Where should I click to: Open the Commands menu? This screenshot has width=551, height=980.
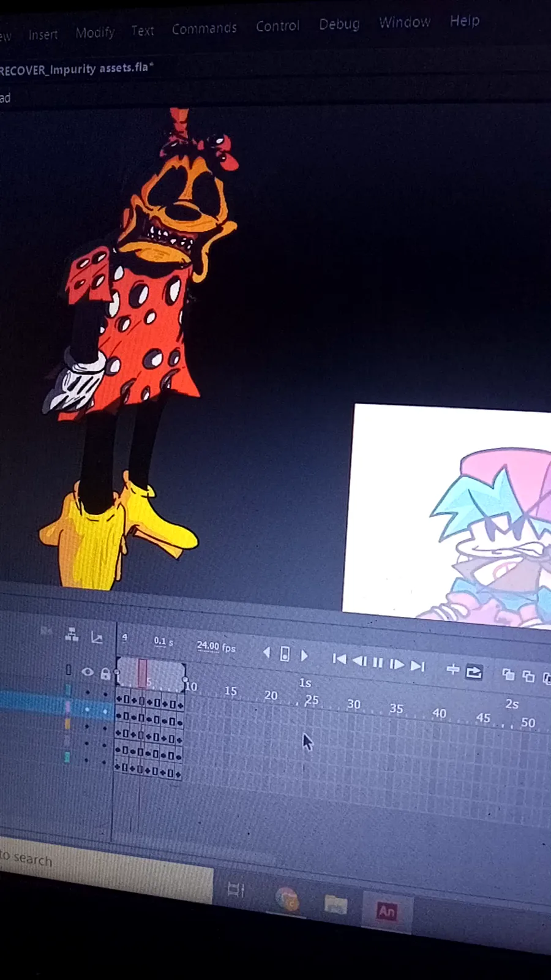click(x=204, y=28)
